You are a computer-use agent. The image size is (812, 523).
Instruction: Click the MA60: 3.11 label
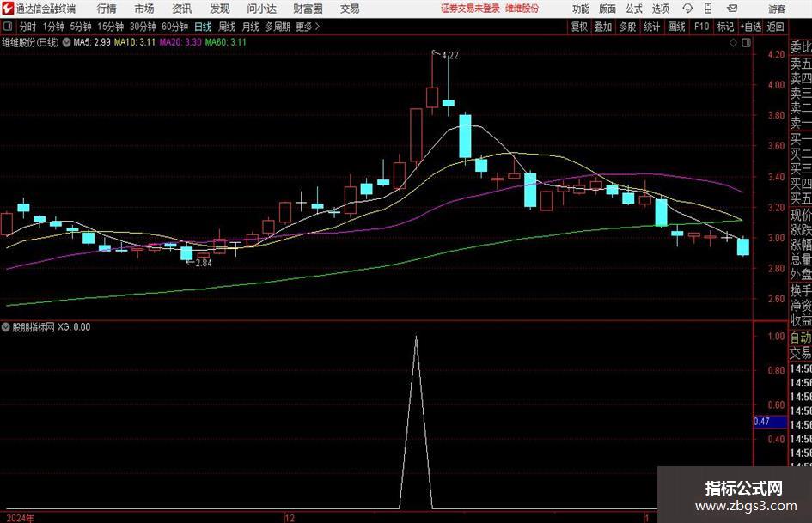tap(226, 42)
